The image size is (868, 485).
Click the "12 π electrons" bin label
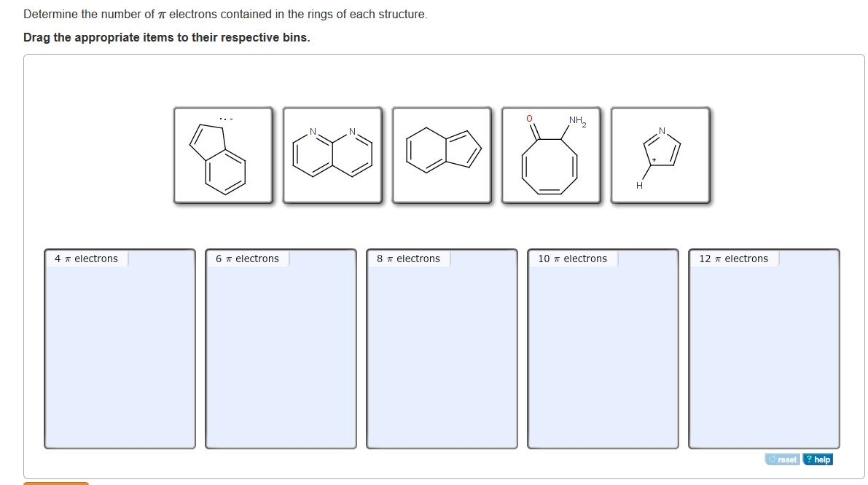click(x=733, y=259)
